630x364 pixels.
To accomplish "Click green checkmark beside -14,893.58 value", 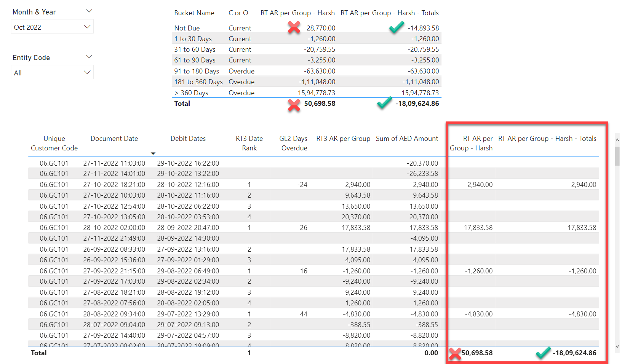I will [x=397, y=27].
